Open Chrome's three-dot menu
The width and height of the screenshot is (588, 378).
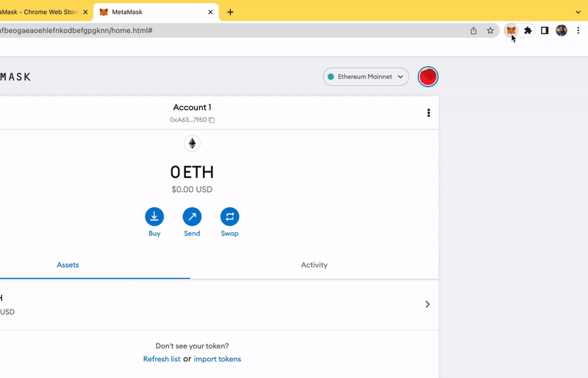tap(578, 30)
